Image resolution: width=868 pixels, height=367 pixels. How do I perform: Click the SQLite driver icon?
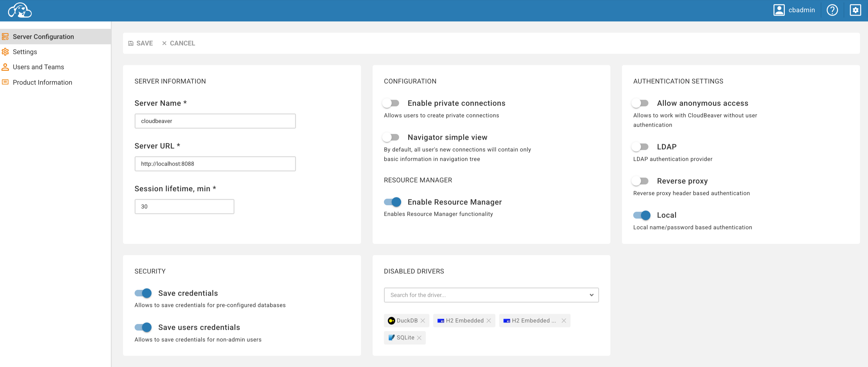click(x=391, y=337)
